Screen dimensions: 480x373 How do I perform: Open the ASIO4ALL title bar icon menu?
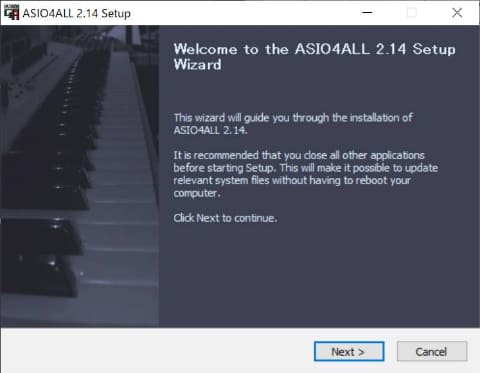[x=11, y=13]
